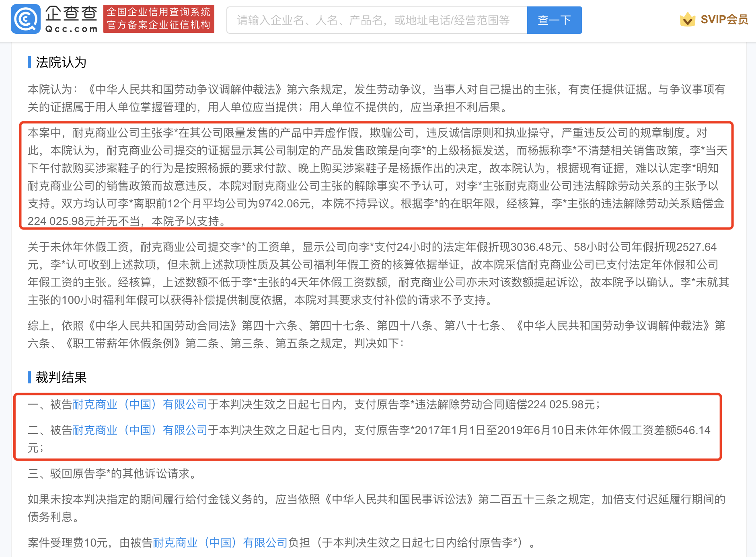Click the line 三、驳回原告李*的其他诉讼请求

113,473
